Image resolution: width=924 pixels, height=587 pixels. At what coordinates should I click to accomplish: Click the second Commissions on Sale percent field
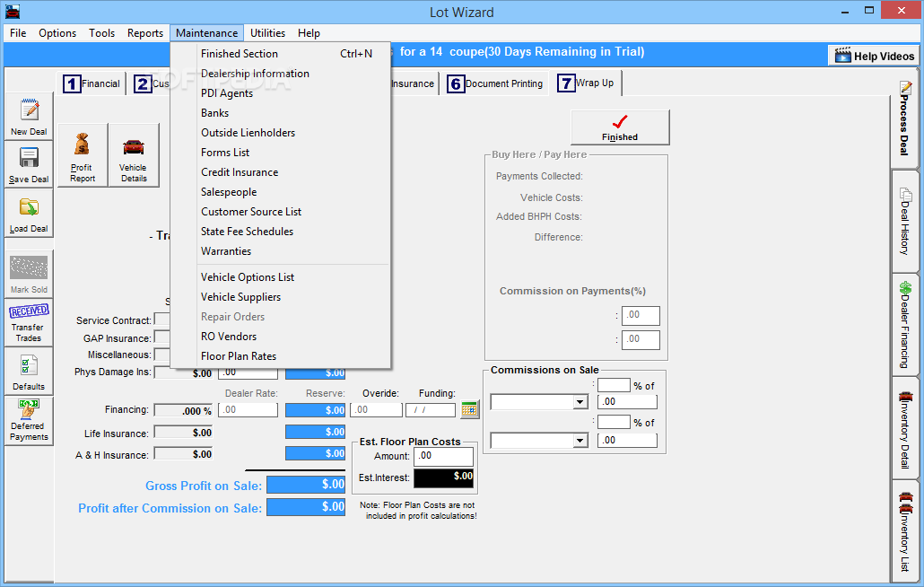(614, 422)
